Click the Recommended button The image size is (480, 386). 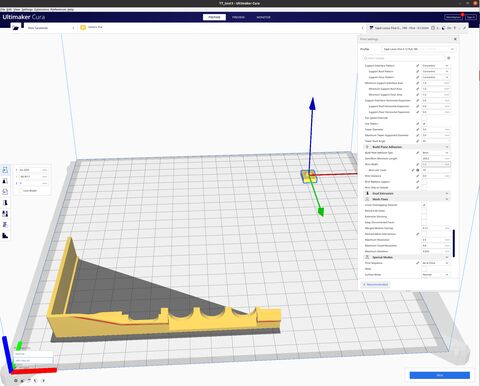(376, 284)
